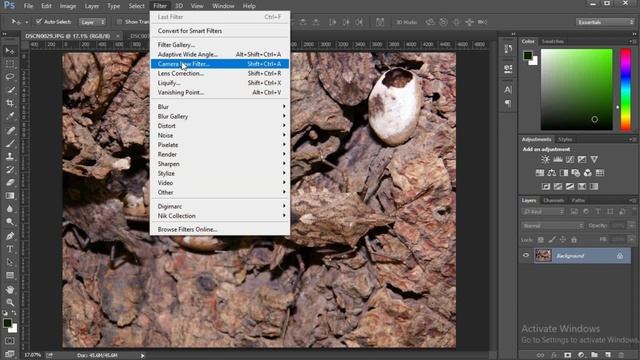Choose Camera Raw Filter from the menu
This screenshot has height=360, width=640.
coord(220,64)
